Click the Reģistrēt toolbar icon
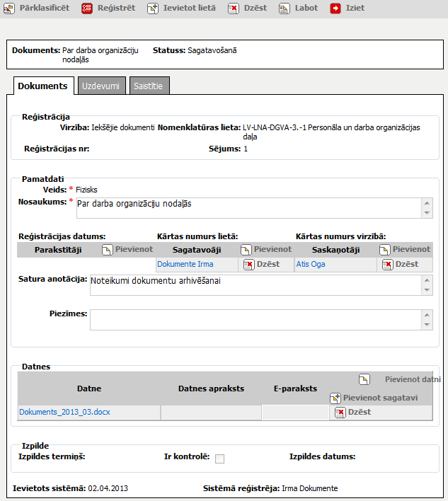The height and width of the screenshot is (501, 448). pos(86,8)
